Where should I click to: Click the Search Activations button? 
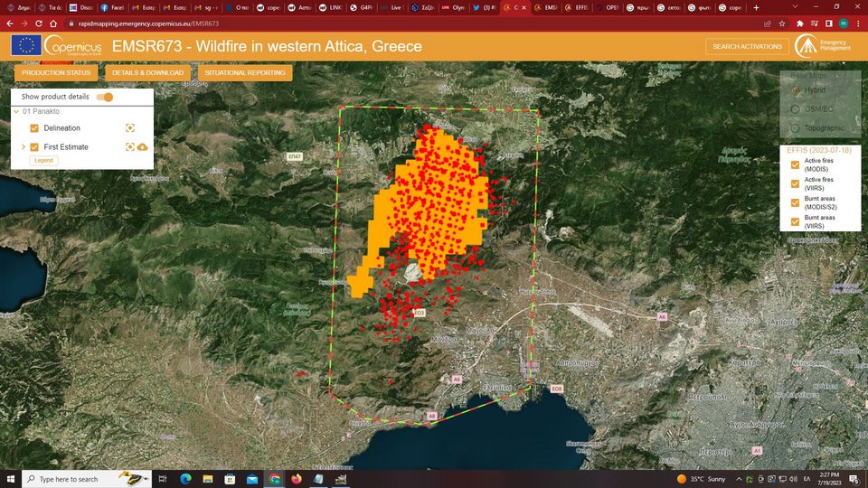point(746,46)
